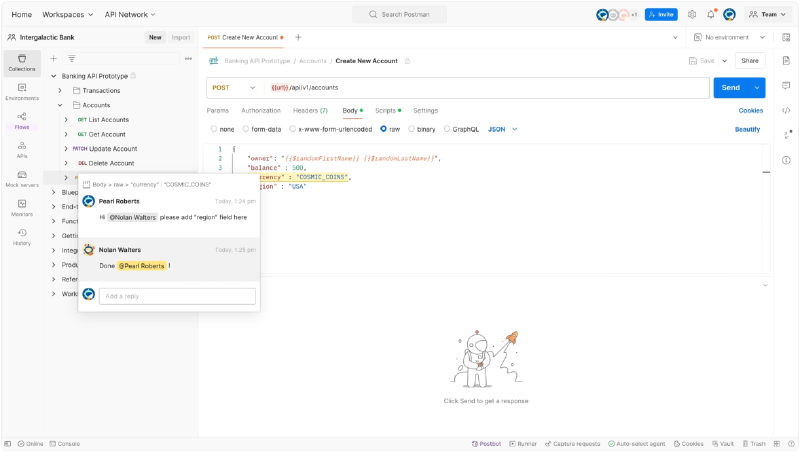Open the Delete Account request
Screen dimensions: 800x452
[111, 163]
